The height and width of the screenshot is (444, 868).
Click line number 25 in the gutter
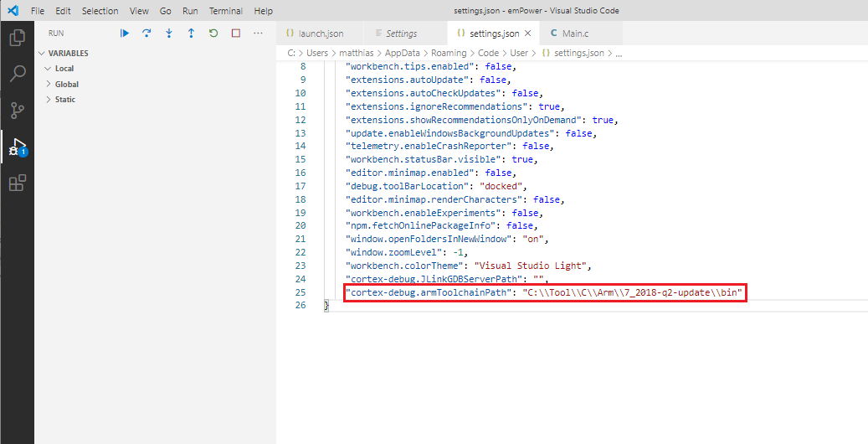(300, 292)
